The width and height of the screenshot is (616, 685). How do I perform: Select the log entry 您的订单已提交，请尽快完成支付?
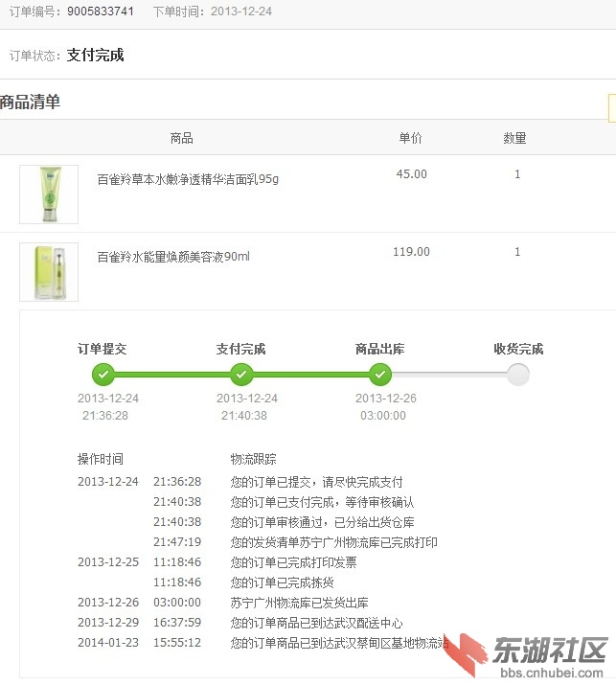pyautogui.click(x=317, y=482)
